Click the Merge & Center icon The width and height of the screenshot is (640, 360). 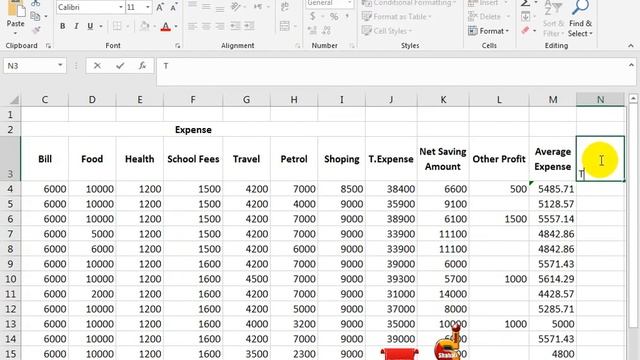(x=285, y=26)
